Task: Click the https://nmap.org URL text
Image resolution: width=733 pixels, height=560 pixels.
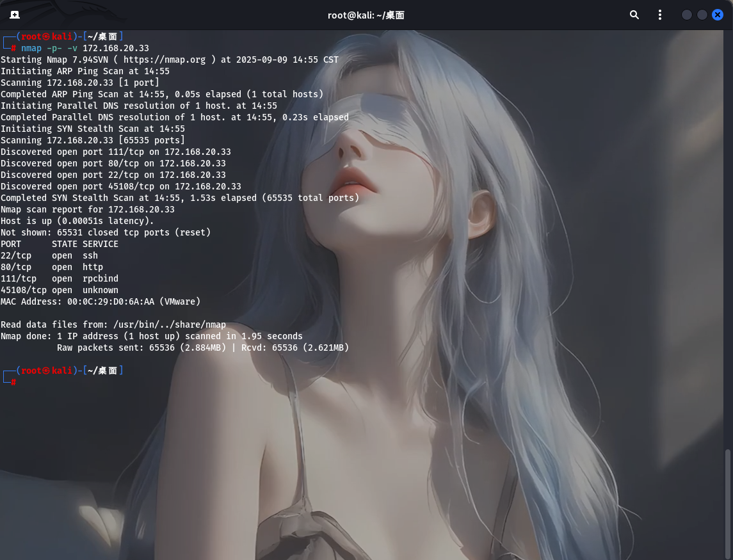Action: pyautogui.click(x=164, y=60)
